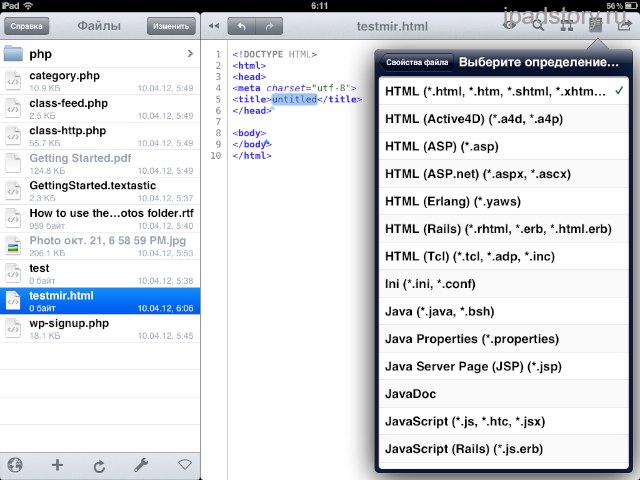640x480 pixels.
Task: Open the search magnifier in toolbar
Action: click(x=538, y=26)
